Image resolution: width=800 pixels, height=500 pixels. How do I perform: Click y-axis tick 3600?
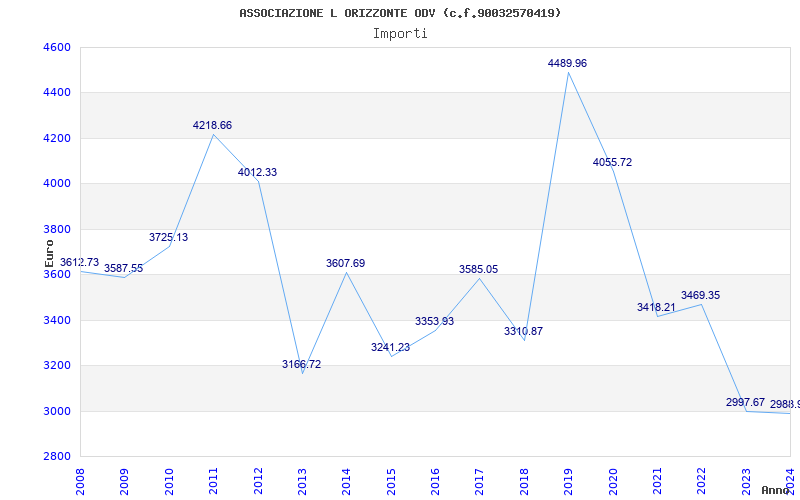pos(57,274)
